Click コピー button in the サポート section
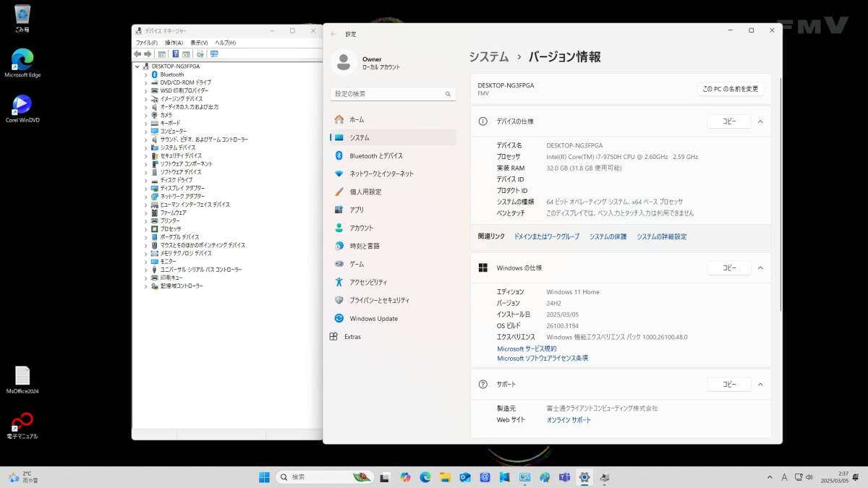 pyautogui.click(x=729, y=385)
